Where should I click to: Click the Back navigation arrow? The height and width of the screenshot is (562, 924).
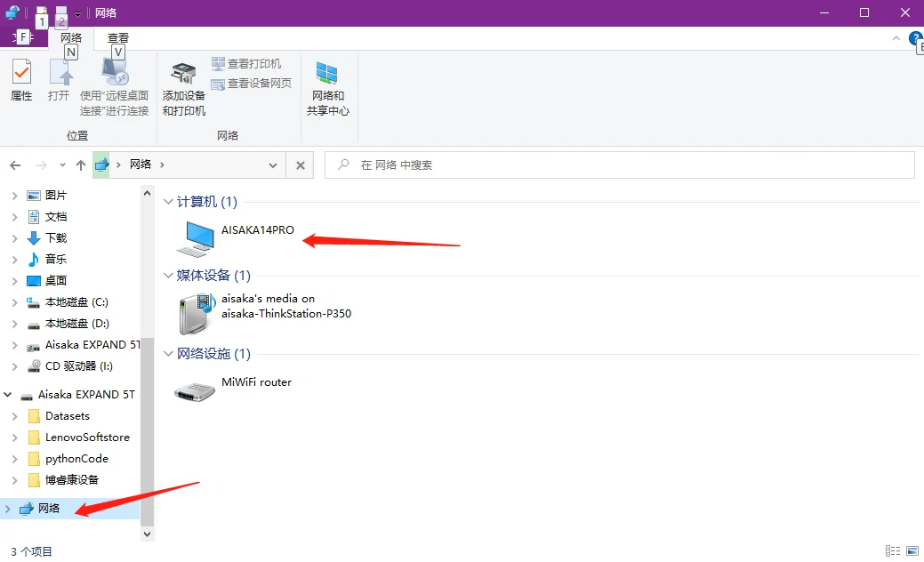pyautogui.click(x=15, y=165)
